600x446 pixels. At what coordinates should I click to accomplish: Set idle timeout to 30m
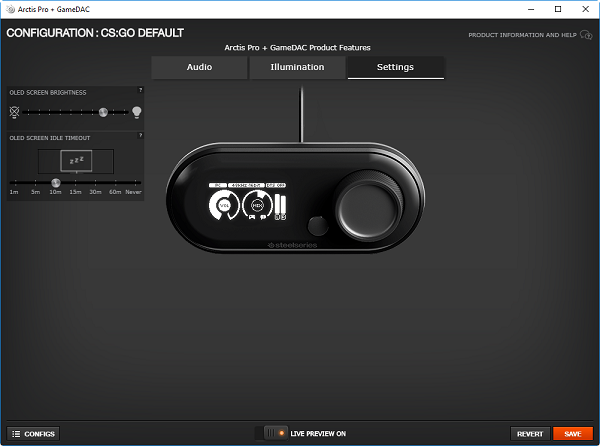(x=95, y=192)
